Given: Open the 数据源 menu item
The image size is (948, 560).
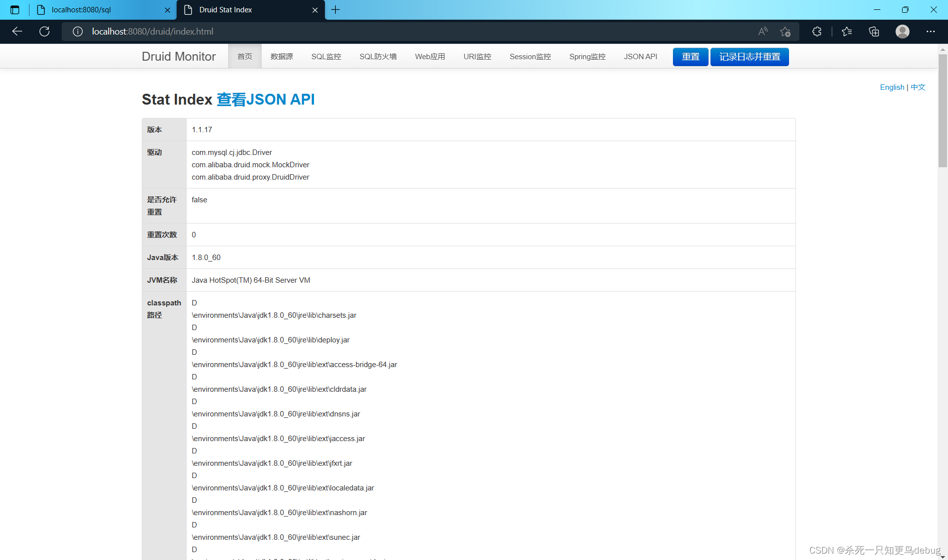Looking at the screenshot, I should click(281, 57).
